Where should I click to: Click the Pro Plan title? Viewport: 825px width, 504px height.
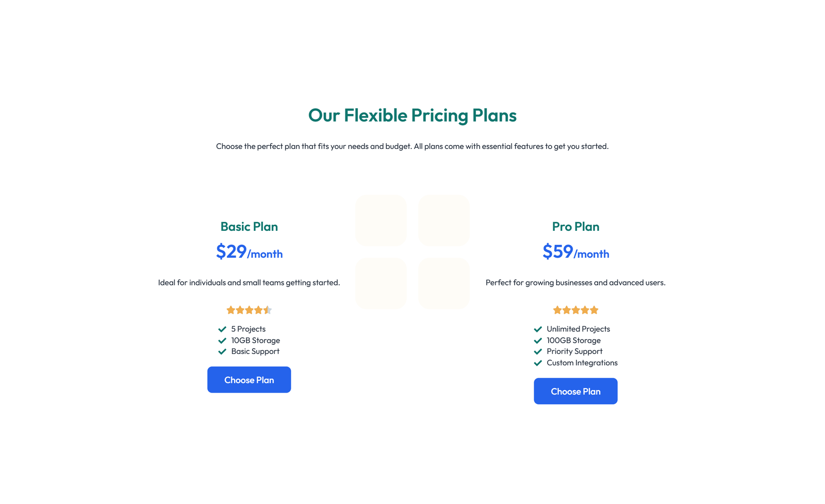[575, 226]
